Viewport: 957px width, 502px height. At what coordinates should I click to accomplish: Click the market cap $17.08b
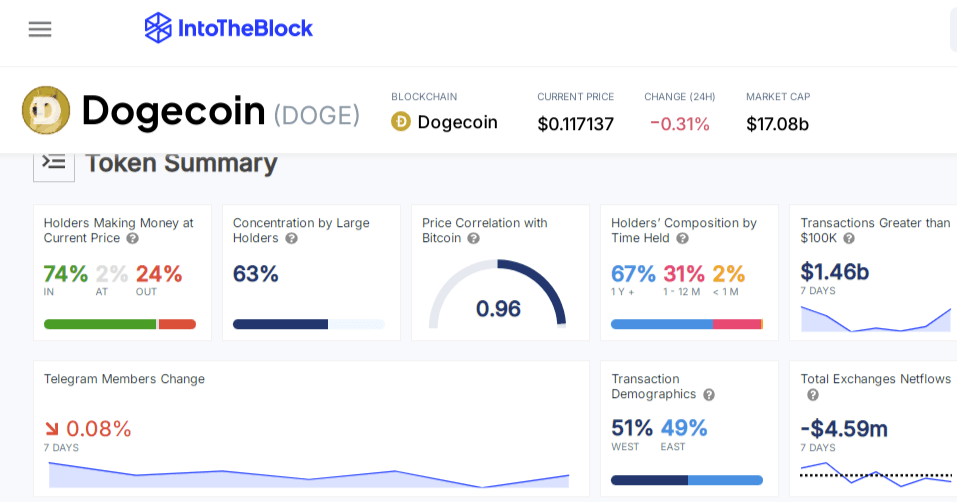[778, 124]
